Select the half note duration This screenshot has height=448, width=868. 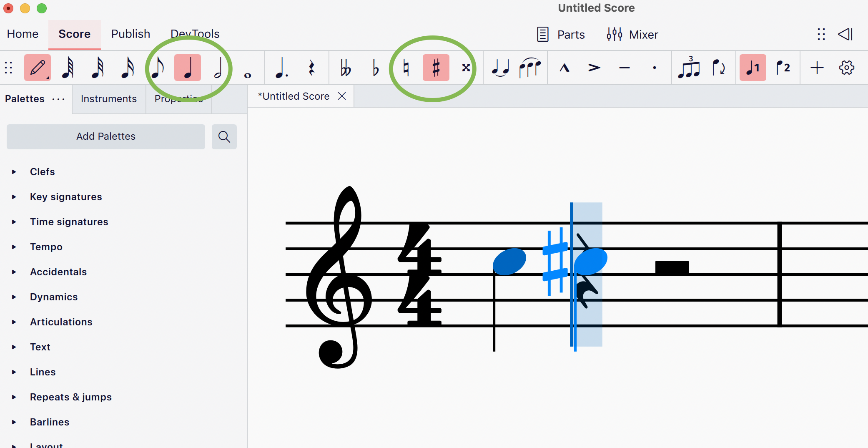pyautogui.click(x=217, y=68)
